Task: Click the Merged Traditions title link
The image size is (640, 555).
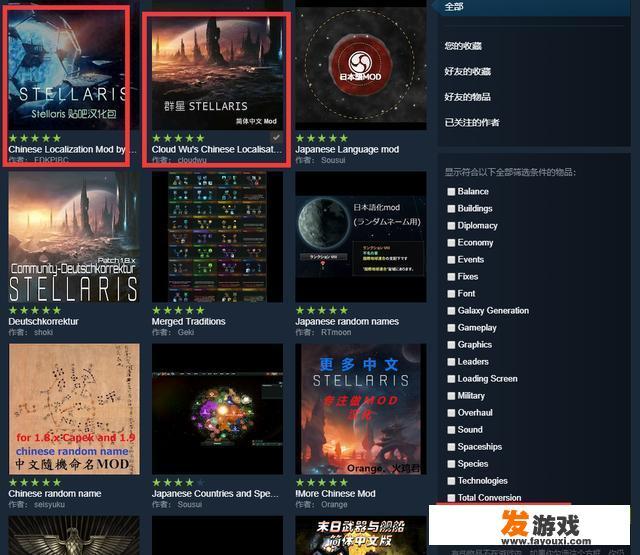Action: (189, 322)
